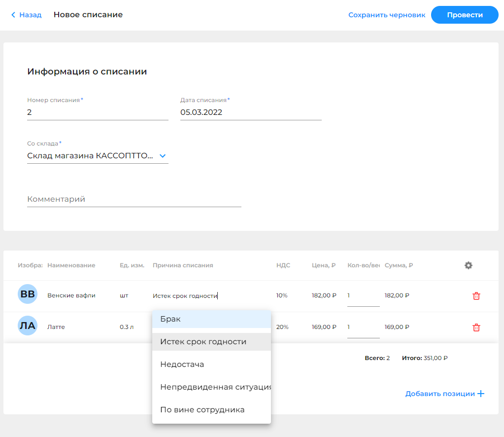Open the Причина списания field for Венские вафли
The height and width of the screenshot is (437, 504).
point(207,296)
